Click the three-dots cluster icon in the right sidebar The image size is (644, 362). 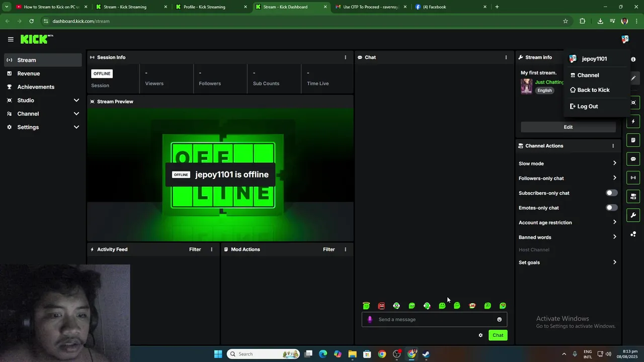pos(633,234)
